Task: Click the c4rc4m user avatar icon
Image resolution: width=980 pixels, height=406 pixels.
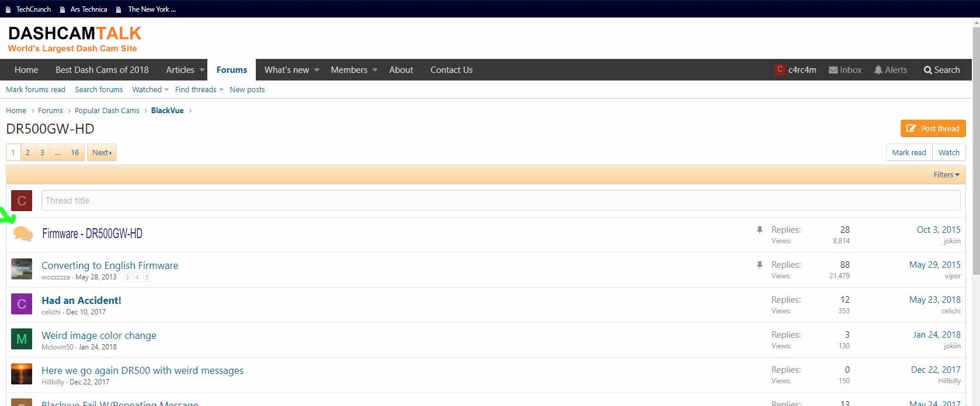Action: [x=780, y=69]
